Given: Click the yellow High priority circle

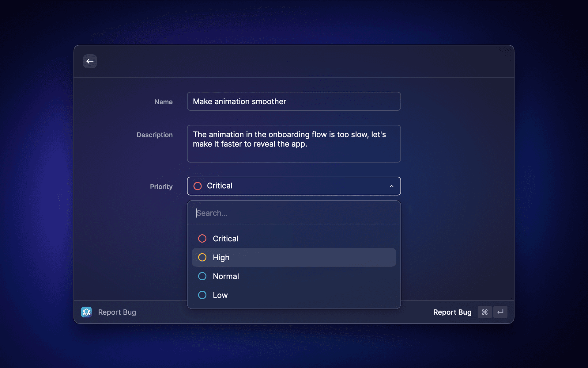Looking at the screenshot, I should (x=202, y=257).
